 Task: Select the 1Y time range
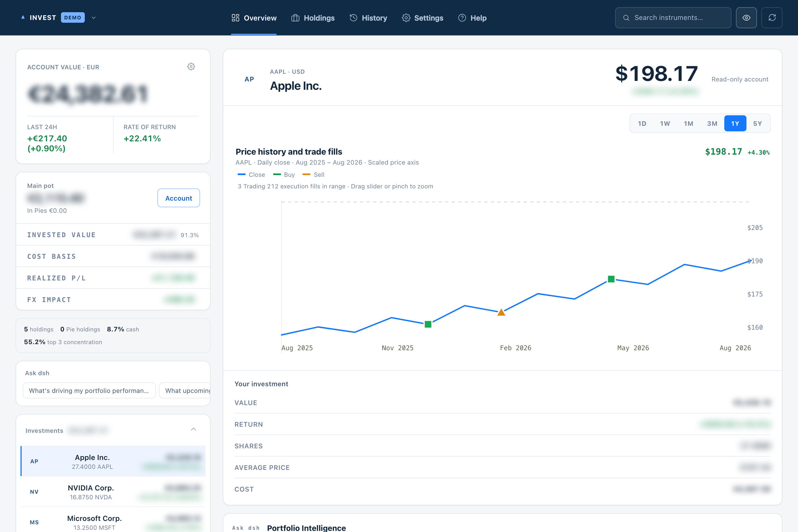click(735, 124)
